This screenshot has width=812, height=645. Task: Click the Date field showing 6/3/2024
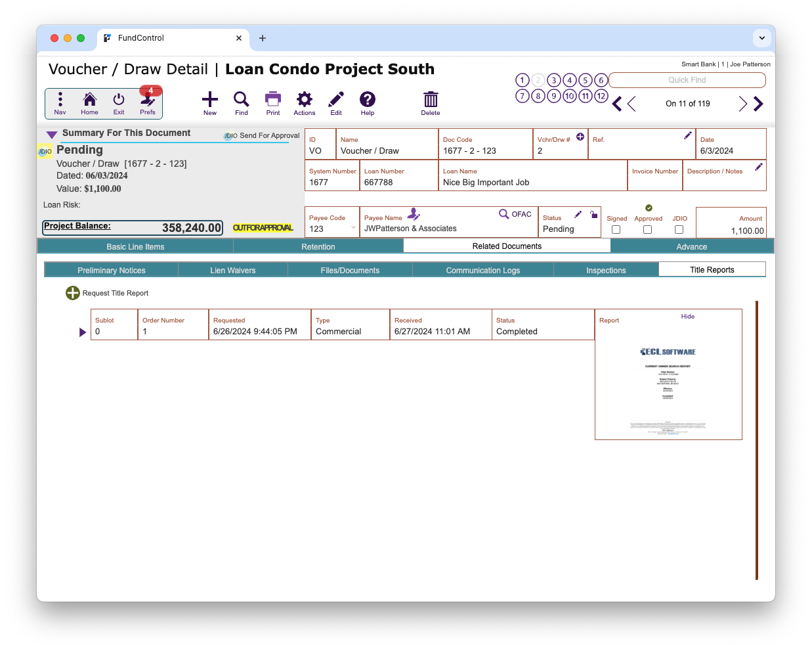click(731, 145)
